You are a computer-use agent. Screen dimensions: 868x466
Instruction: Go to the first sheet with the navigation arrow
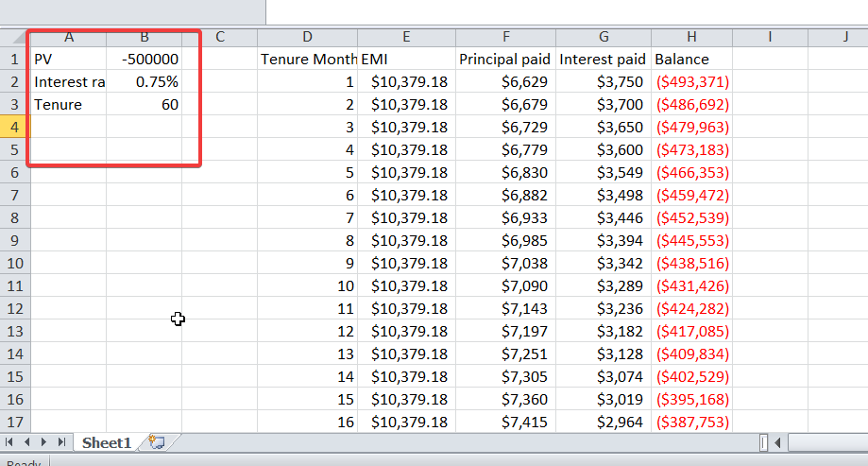coord(9,442)
